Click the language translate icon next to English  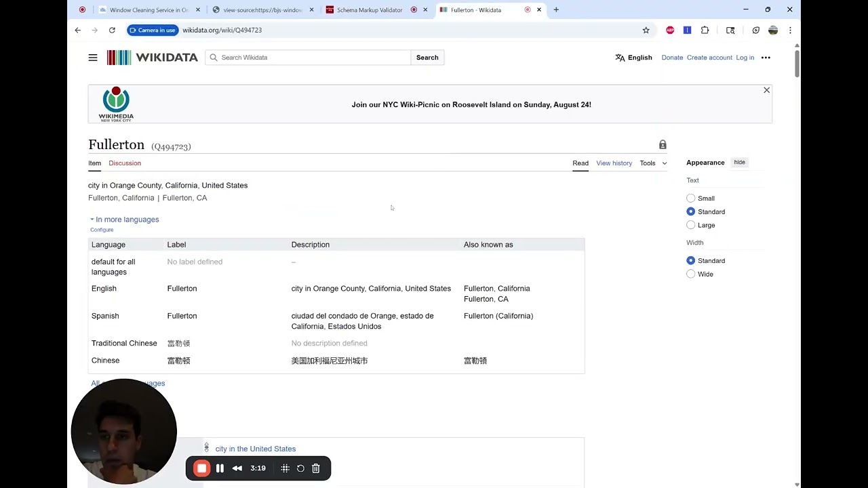tap(620, 58)
